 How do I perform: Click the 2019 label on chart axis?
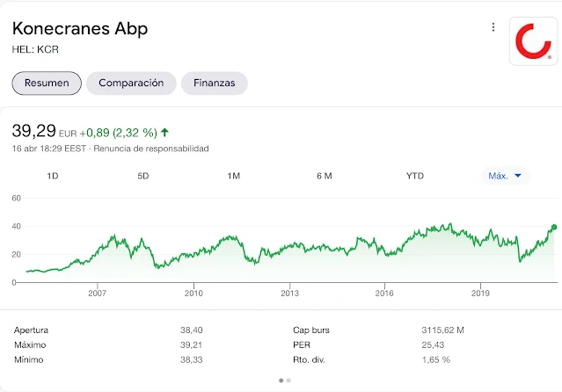[480, 293]
